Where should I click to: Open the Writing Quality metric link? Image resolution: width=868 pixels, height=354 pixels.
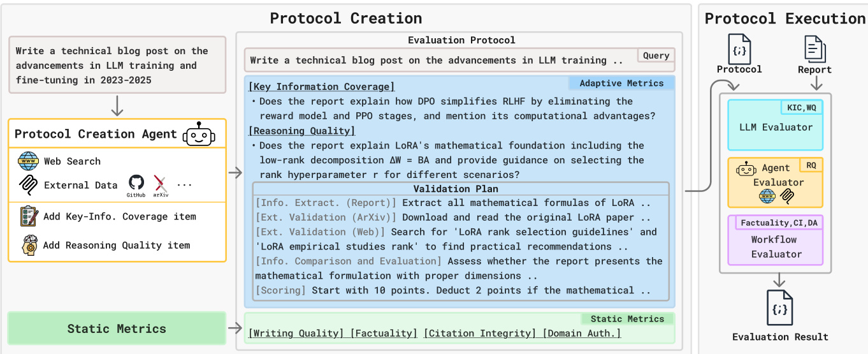297,333
